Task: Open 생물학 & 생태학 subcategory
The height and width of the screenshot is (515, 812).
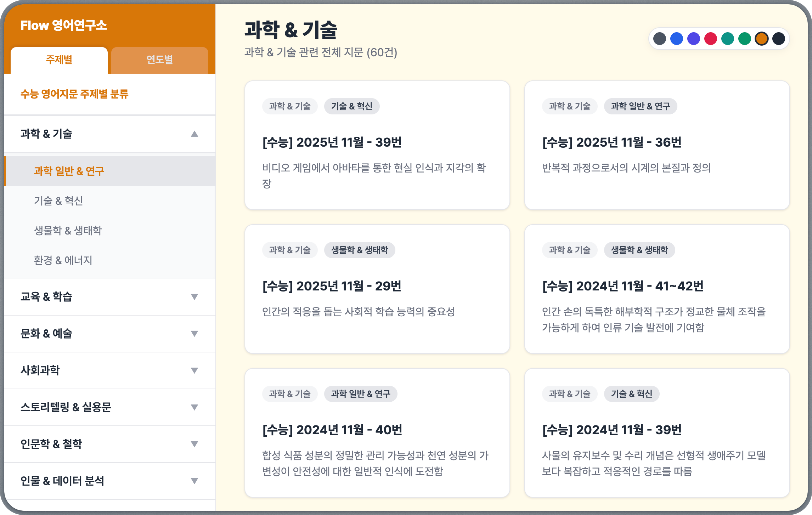Action: pos(68,231)
